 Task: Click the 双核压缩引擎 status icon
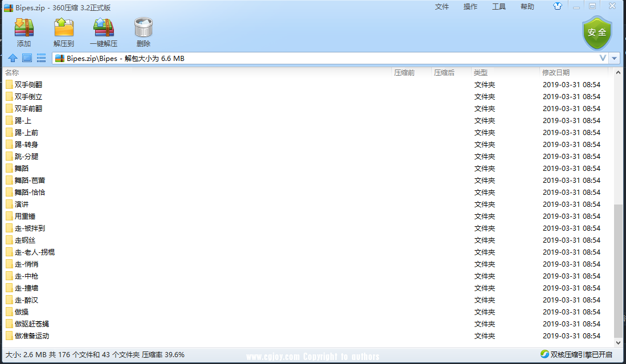(x=545, y=355)
